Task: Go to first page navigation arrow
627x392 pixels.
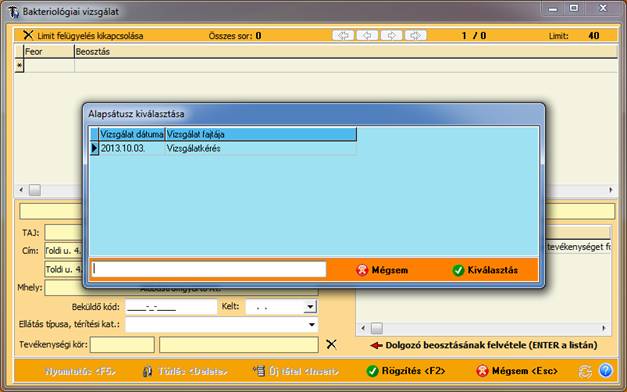Action: pyautogui.click(x=343, y=36)
